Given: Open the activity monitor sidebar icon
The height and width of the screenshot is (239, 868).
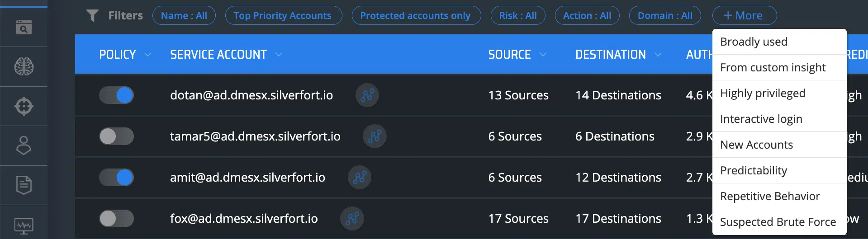Looking at the screenshot, I should click(24, 225).
